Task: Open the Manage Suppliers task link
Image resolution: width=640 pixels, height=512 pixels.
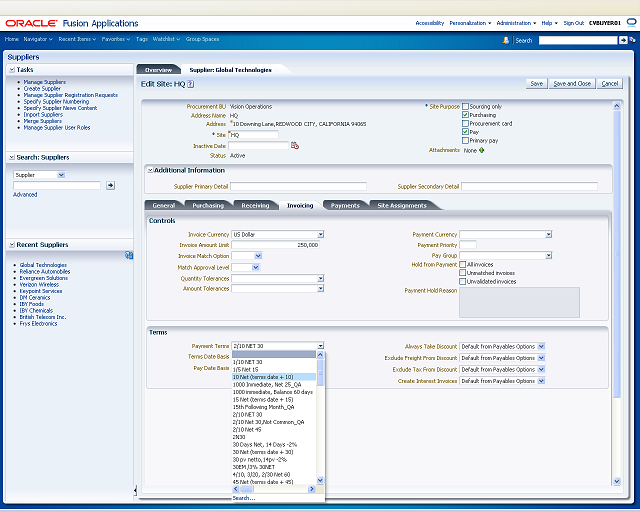Action: [x=44, y=82]
